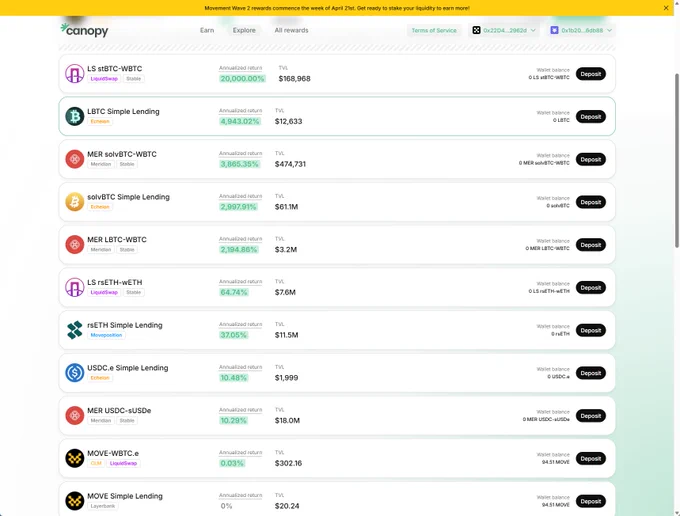Open the All rewards tab
This screenshot has height=516, width=680.
click(291, 30)
